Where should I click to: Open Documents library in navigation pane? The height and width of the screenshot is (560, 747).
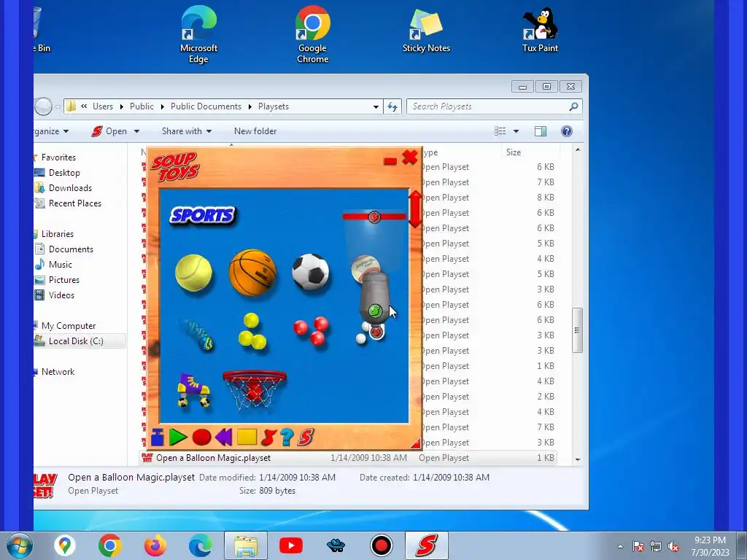(x=71, y=249)
